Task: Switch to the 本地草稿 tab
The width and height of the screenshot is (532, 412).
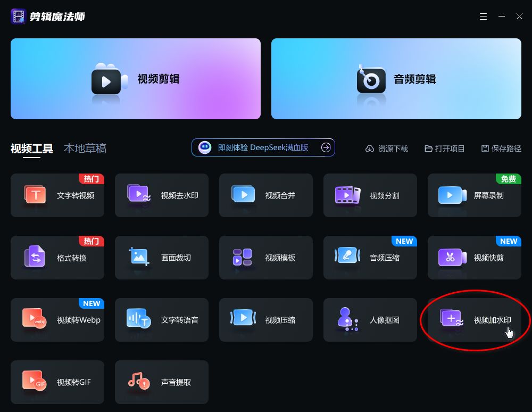Action: [x=85, y=149]
